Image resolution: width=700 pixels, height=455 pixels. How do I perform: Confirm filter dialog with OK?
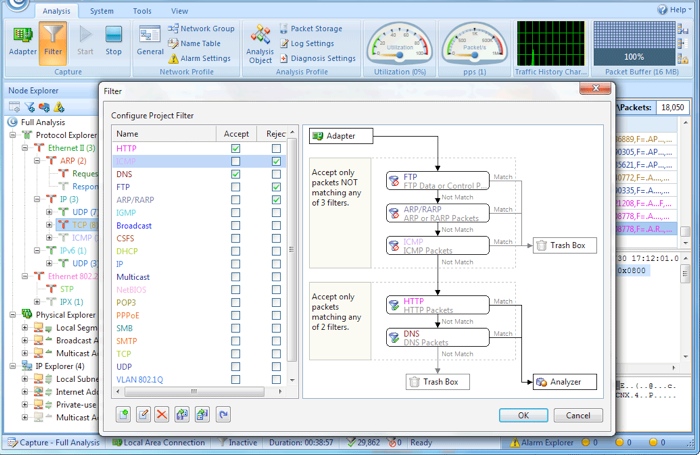[x=523, y=415]
